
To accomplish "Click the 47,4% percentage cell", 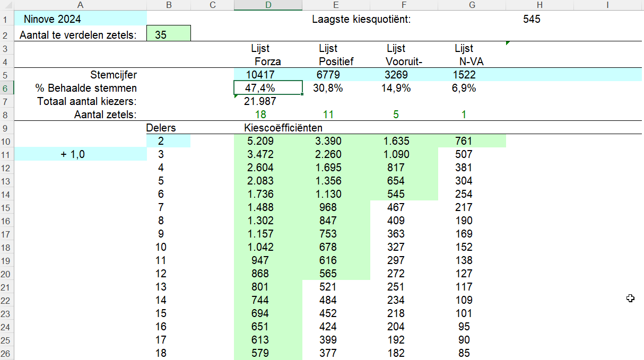I will click(268, 88).
